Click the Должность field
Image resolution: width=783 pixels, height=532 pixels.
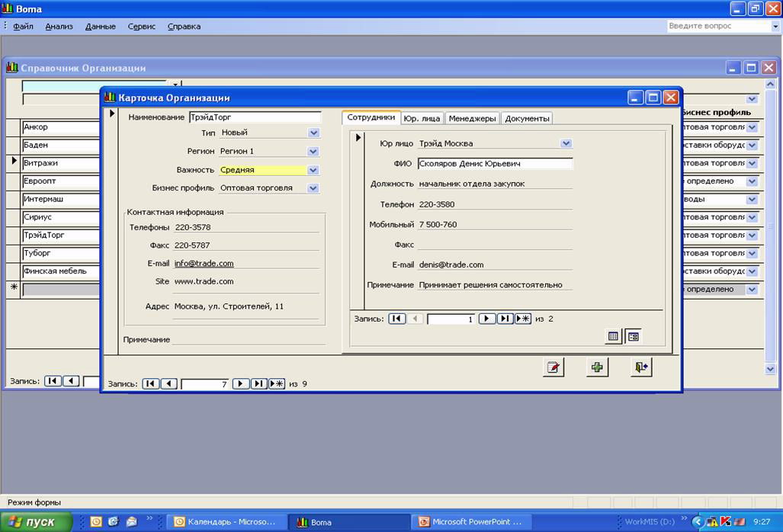point(495,184)
